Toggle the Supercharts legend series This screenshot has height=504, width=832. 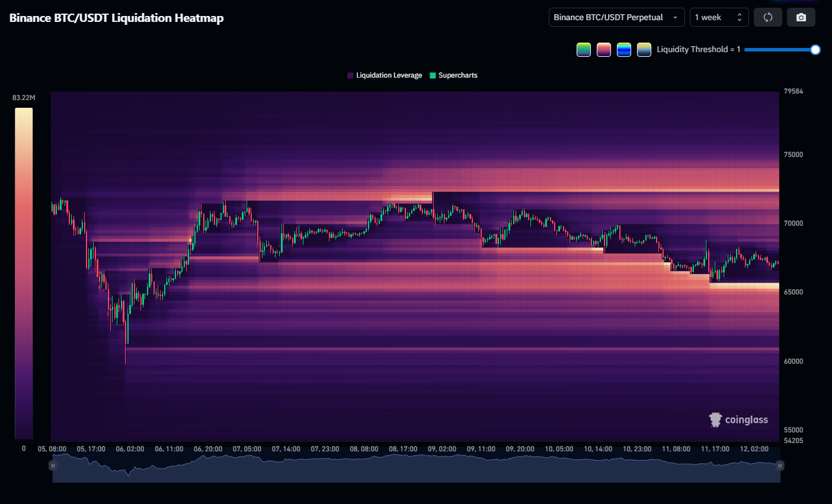[453, 75]
